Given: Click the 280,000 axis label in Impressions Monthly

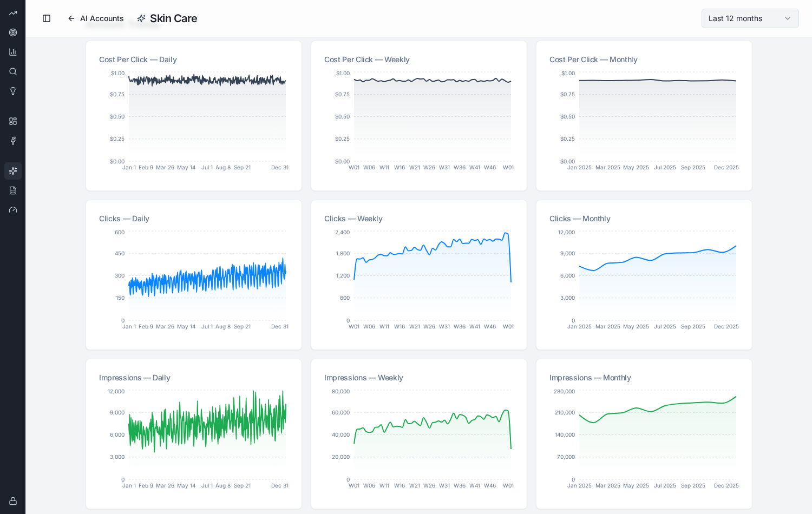Looking at the screenshot, I should [564, 391].
